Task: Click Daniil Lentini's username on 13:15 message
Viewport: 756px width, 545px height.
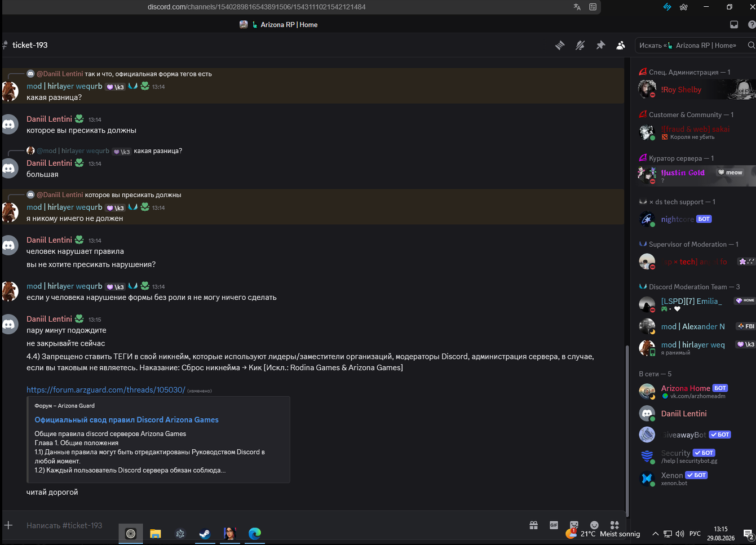Action: tap(49, 319)
